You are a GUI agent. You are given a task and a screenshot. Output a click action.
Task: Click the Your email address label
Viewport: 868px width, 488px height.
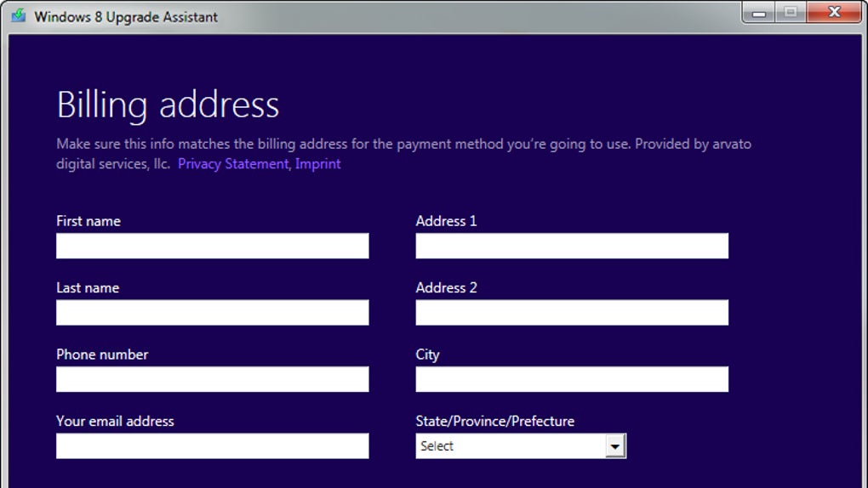coord(115,422)
